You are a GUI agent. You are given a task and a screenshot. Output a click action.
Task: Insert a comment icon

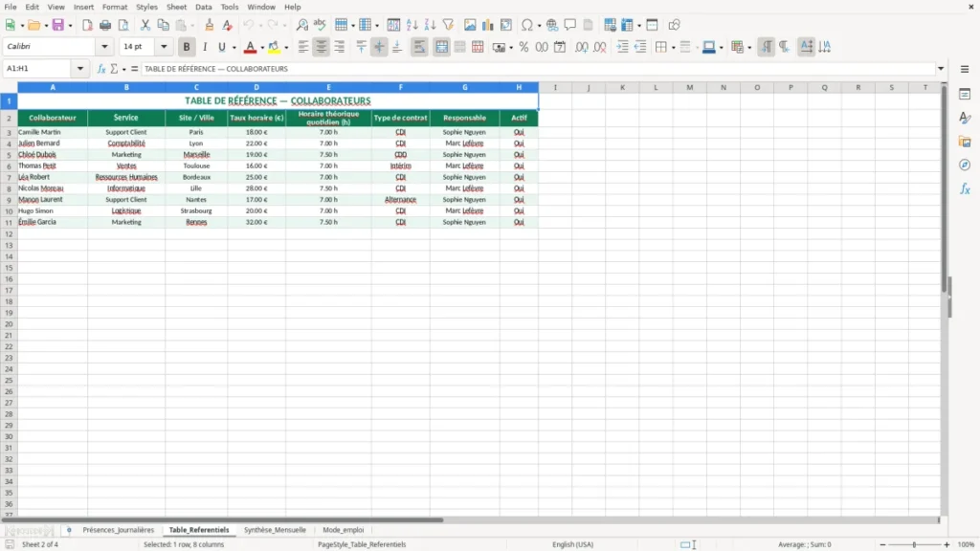coord(570,25)
